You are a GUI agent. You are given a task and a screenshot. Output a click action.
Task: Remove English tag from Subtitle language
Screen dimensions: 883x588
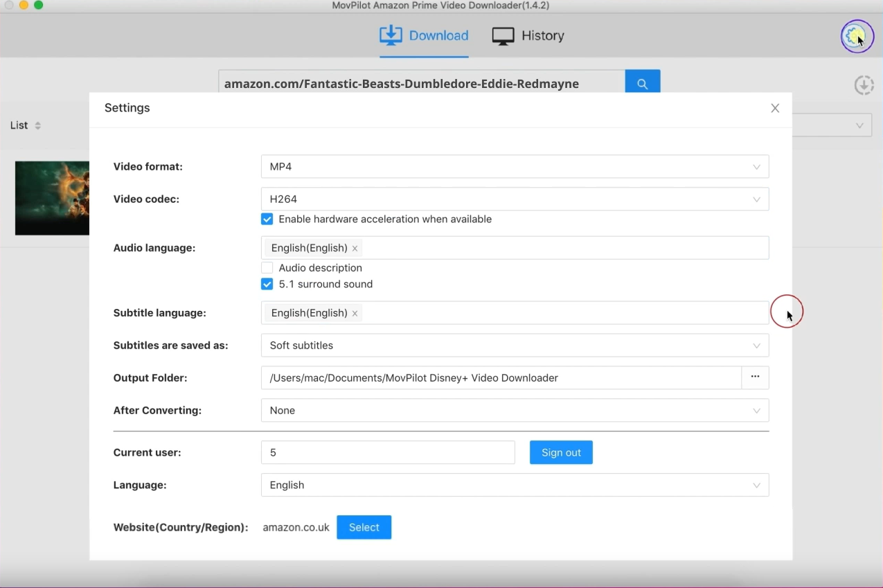[355, 313]
